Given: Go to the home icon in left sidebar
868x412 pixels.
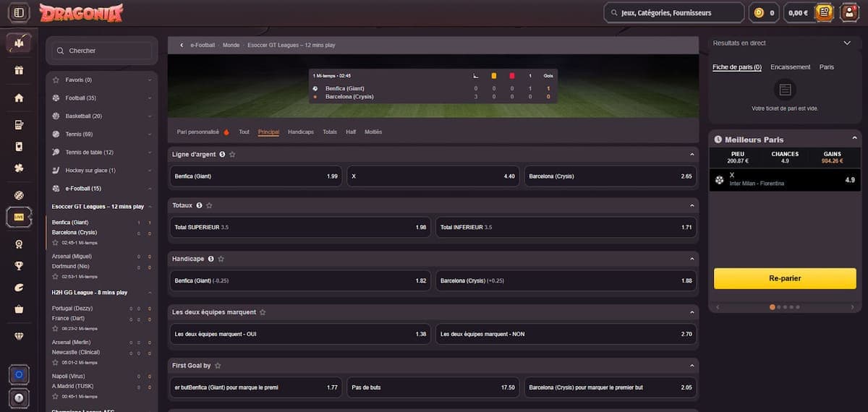Looking at the screenshot, I should point(19,98).
